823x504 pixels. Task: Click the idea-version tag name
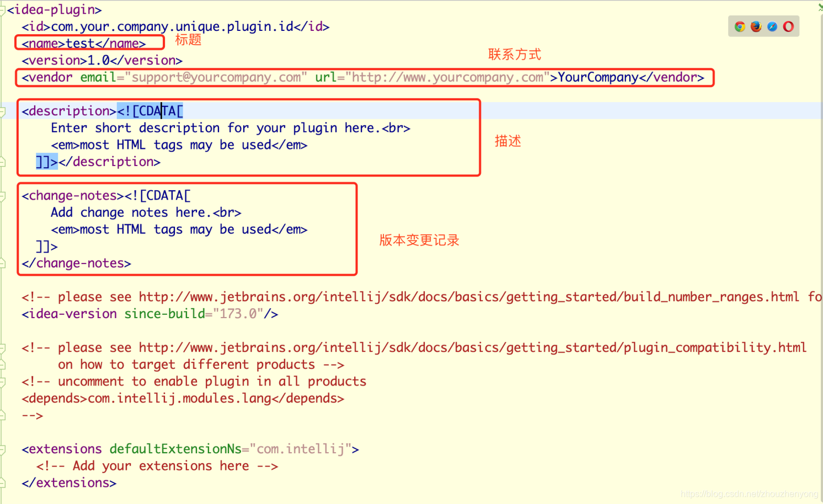click(x=73, y=314)
